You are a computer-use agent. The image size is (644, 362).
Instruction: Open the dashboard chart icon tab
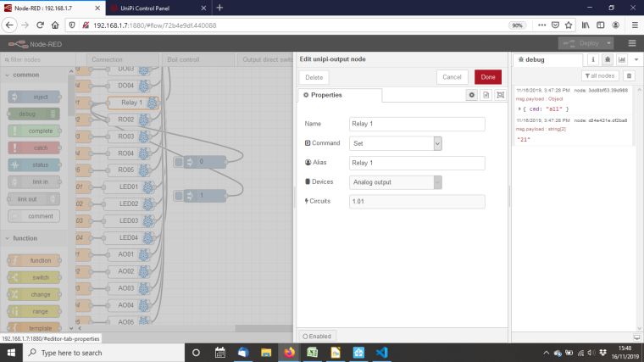click(x=621, y=60)
